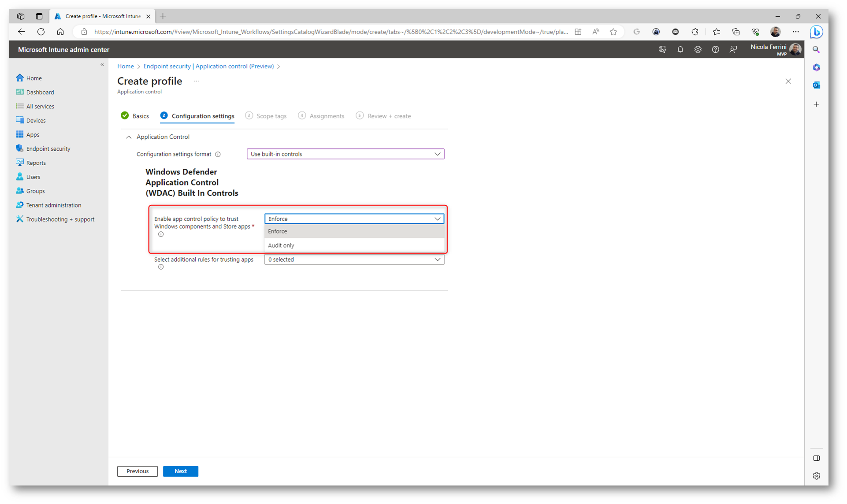This screenshot has width=847, height=504.
Task: Open browser profile avatar in toolbar
Action: pos(775,32)
